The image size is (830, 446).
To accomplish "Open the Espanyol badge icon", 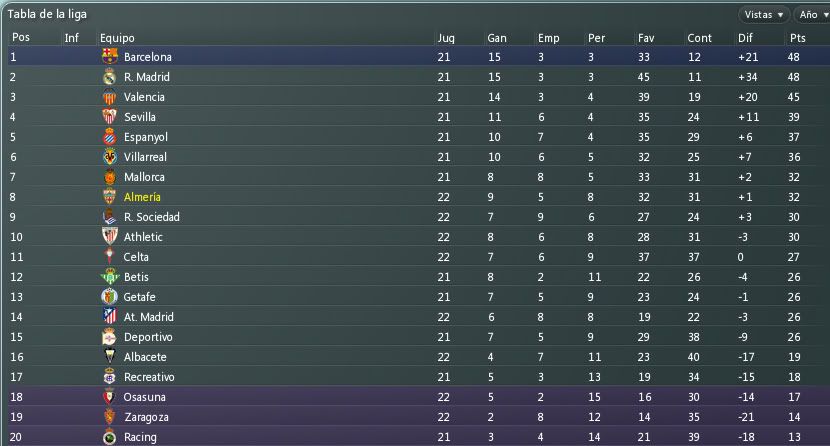I will click(110, 136).
